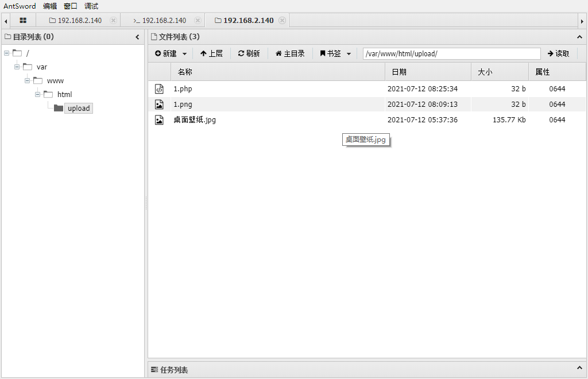Click date 2021-07-12 08:25:34

tap(422, 89)
